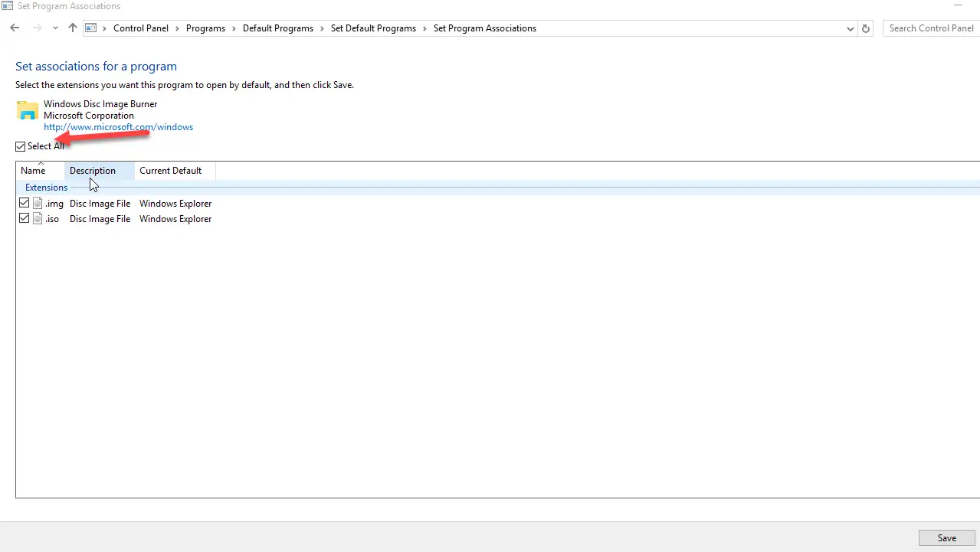The height and width of the screenshot is (552, 980).
Task: Click Disc Image File in .img row
Action: pos(100,204)
